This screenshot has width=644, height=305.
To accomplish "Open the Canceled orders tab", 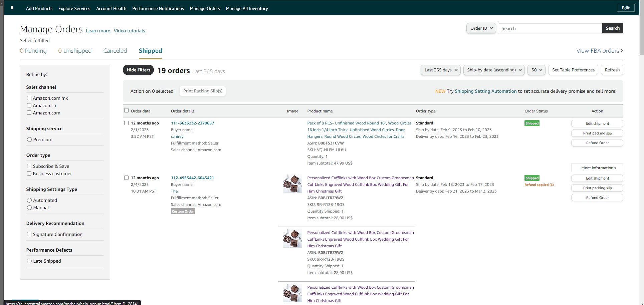I will tap(115, 51).
